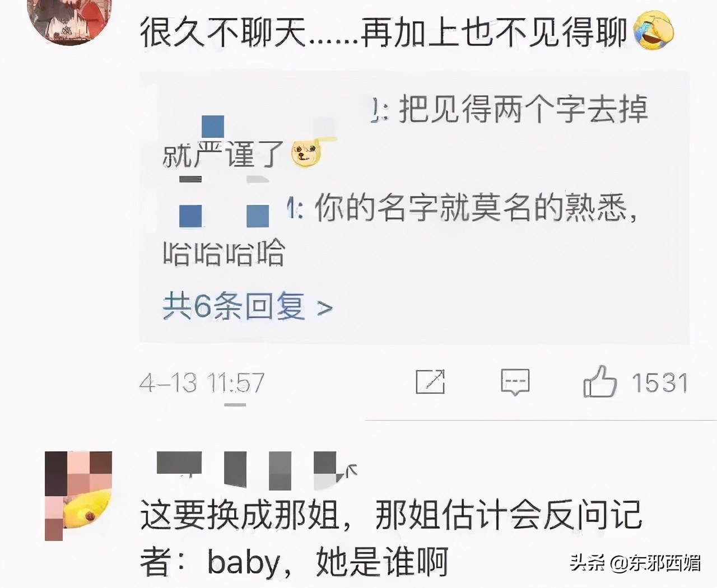The width and height of the screenshot is (717, 588).
Task: Tap the 哈哈哈哈 reply text
Action: coord(224,253)
